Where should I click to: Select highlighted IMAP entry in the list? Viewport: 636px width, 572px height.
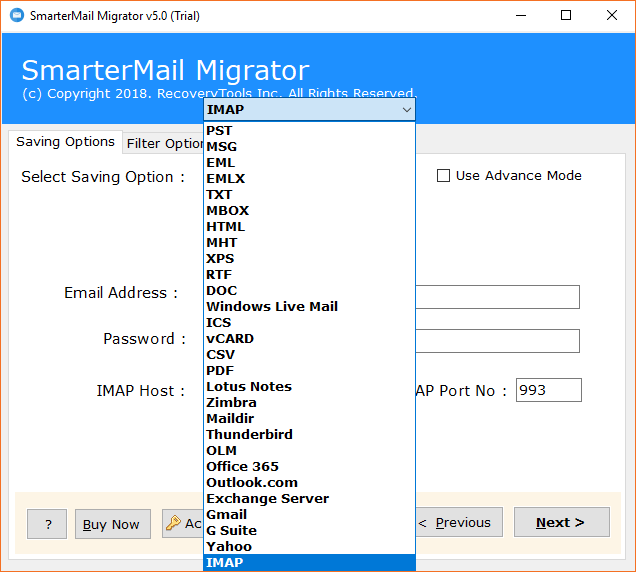309,563
